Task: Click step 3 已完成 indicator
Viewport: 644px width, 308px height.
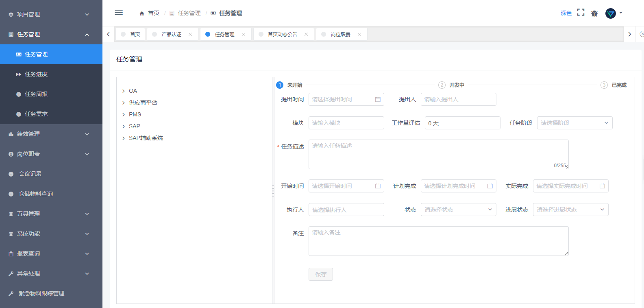Action: click(604, 85)
